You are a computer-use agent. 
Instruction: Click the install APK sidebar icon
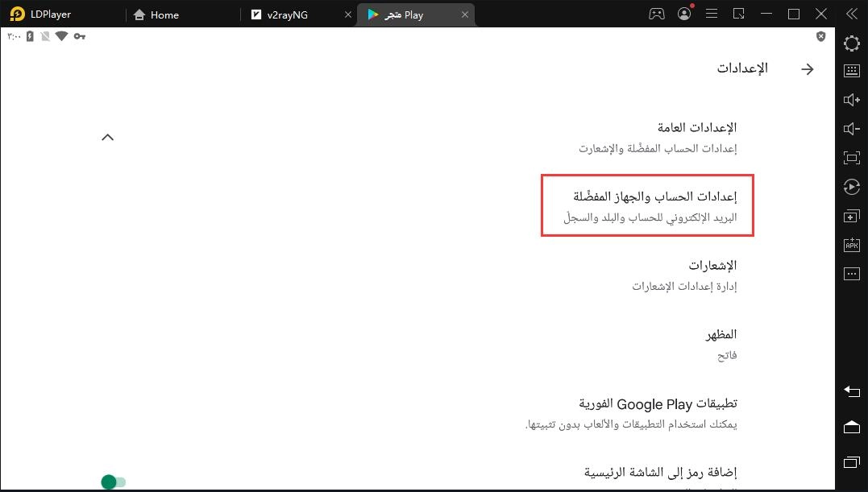pyautogui.click(x=851, y=245)
